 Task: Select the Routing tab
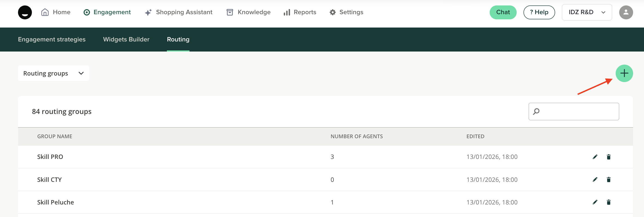[178, 40]
